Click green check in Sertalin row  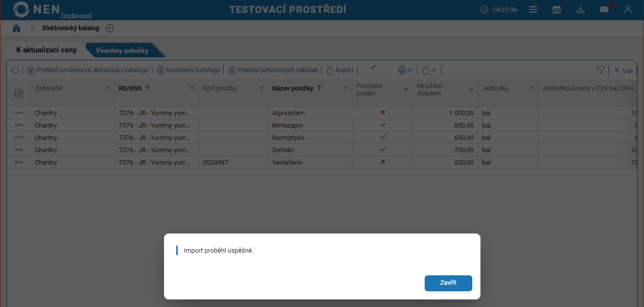[383, 149]
